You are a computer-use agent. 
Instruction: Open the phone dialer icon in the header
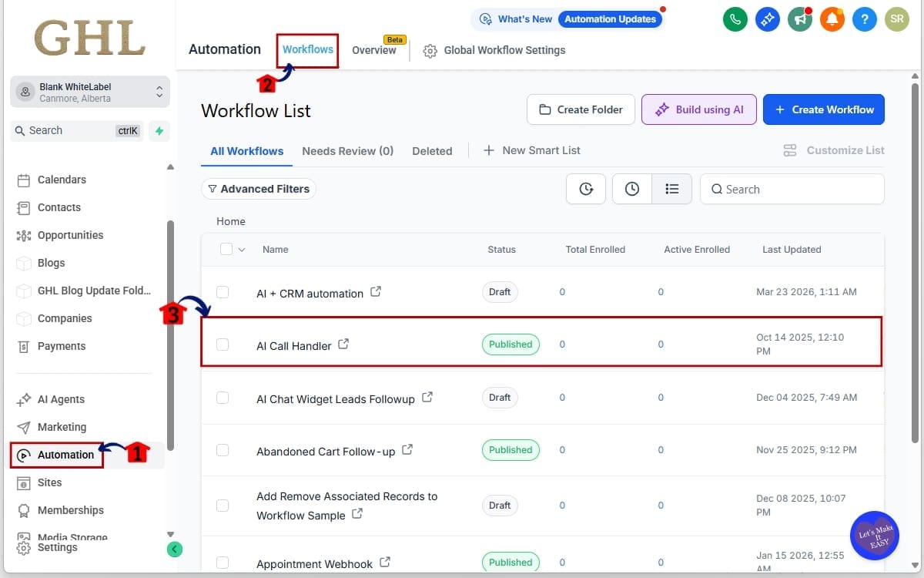[735, 19]
